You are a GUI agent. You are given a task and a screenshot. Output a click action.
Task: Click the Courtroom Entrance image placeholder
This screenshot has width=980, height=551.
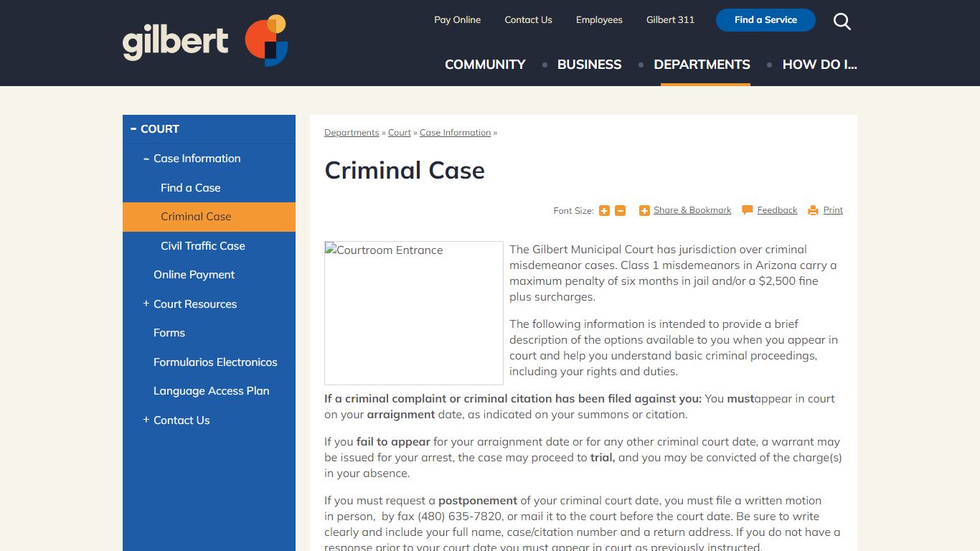click(x=413, y=312)
